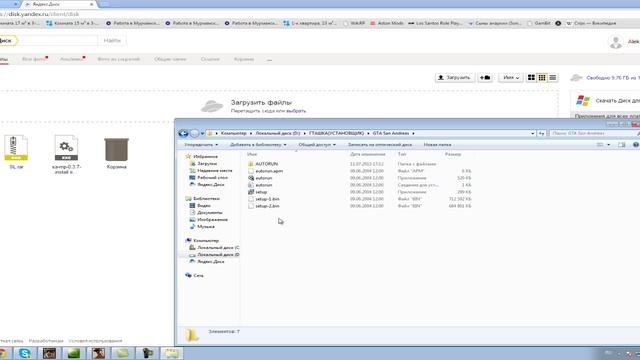
Task: Click the browser address bar URL
Action: point(40,14)
